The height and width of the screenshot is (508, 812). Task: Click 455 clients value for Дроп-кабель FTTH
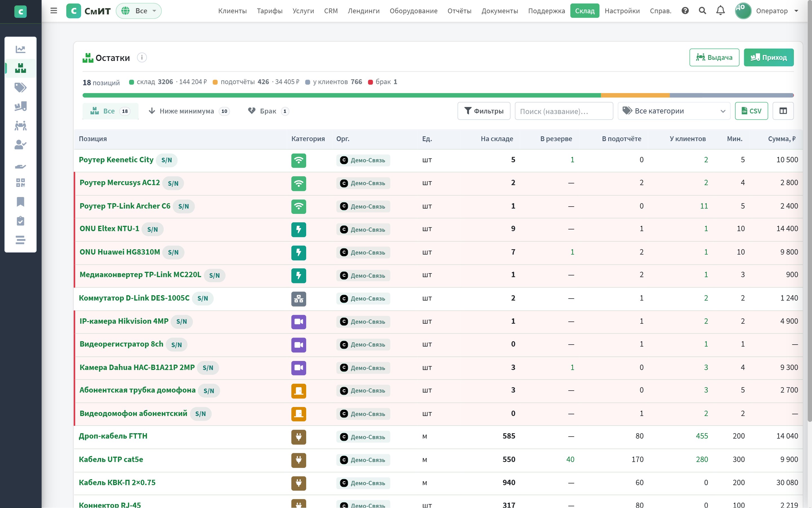coord(701,436)
